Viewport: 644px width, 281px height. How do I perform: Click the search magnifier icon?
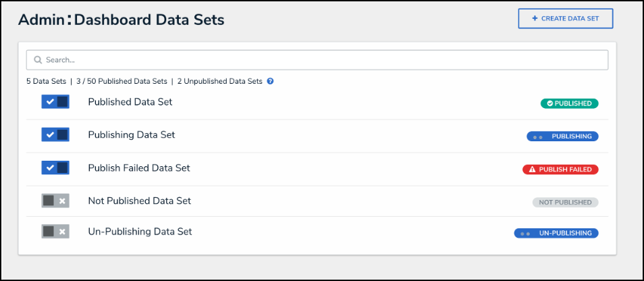38,60
